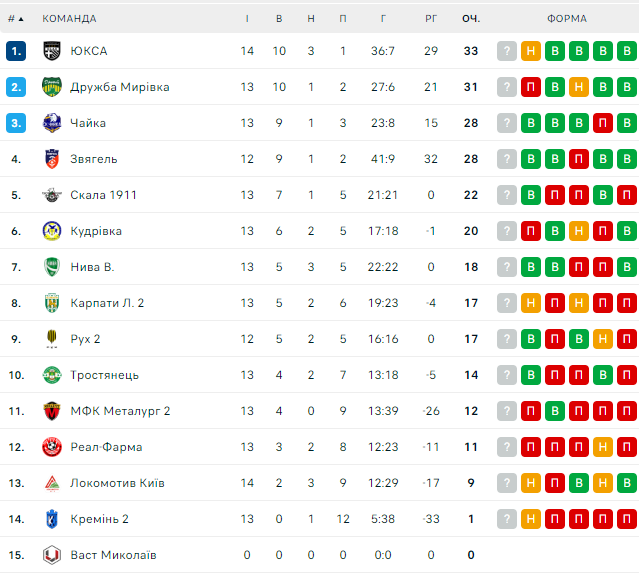Sort by the РГ goal difference header

[x=431, y=18]
